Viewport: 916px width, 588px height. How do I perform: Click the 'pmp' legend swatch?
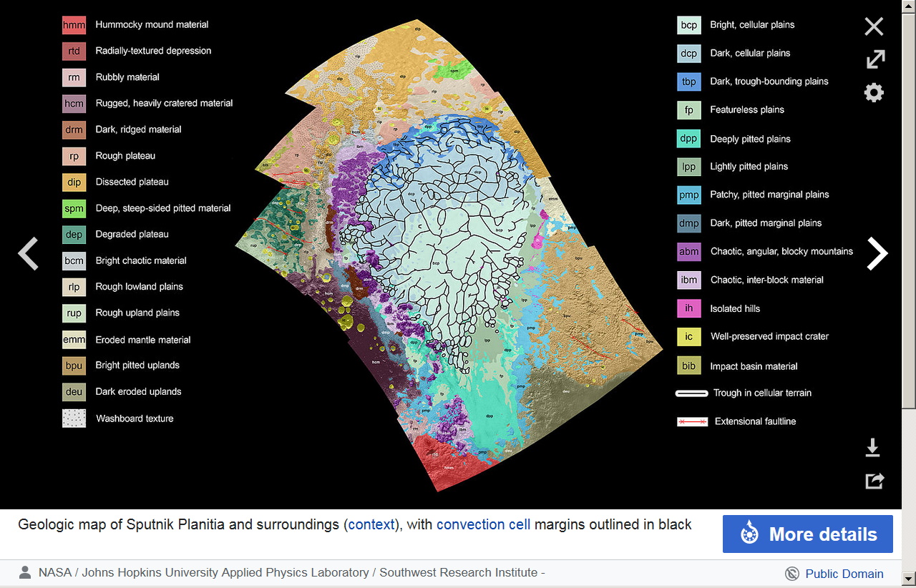[688, 195]
